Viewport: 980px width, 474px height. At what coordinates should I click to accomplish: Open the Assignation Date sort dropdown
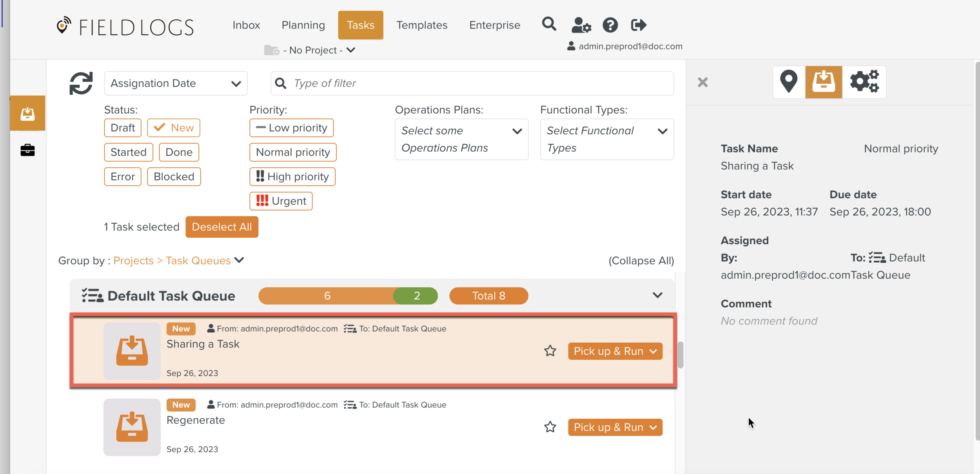(176, 83)
